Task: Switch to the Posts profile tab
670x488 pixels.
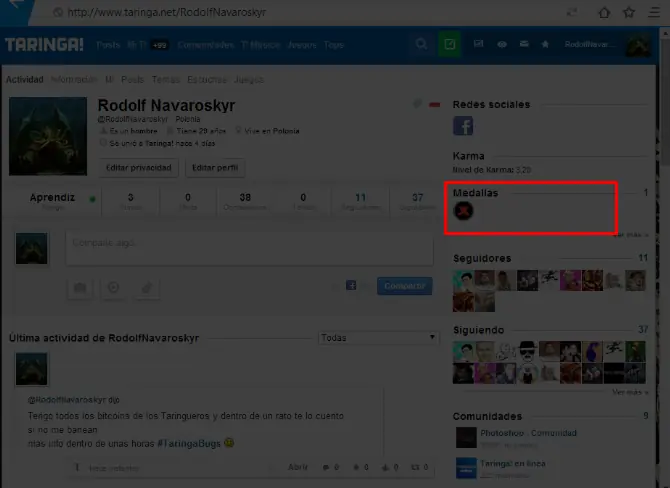Action: click(x=132, y=79)
